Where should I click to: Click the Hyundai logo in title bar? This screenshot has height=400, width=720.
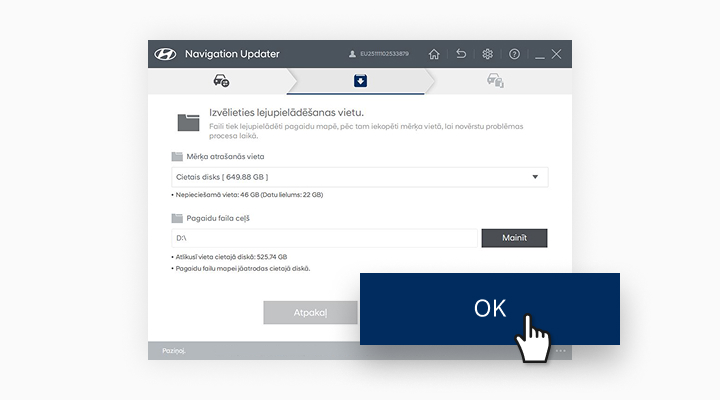pos(166,54)
